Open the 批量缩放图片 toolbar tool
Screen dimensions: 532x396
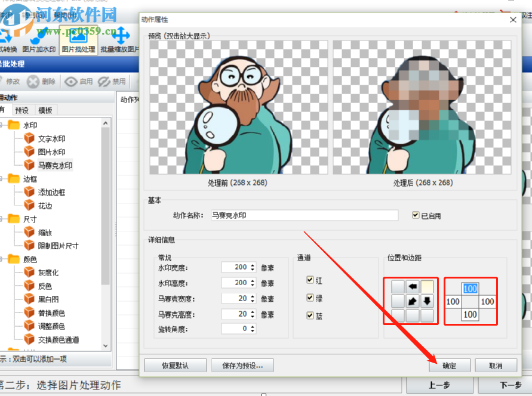coord(119,41)
